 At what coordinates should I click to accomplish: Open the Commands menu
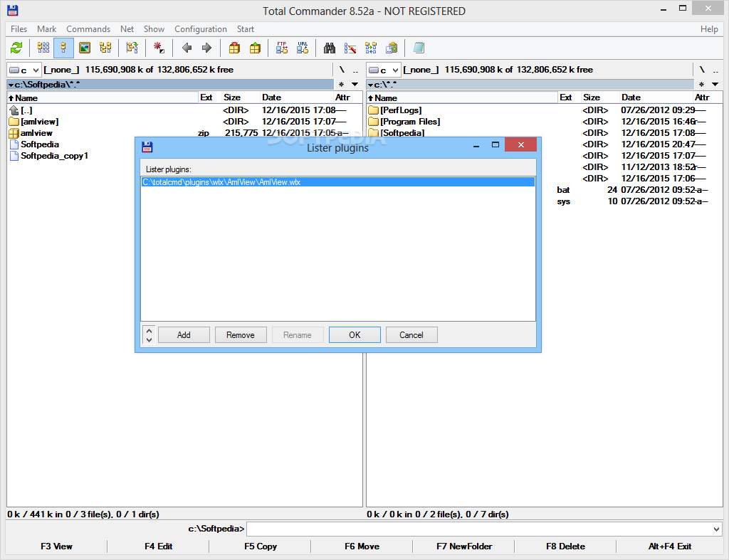pyautogui.click(x=88, y=28)
